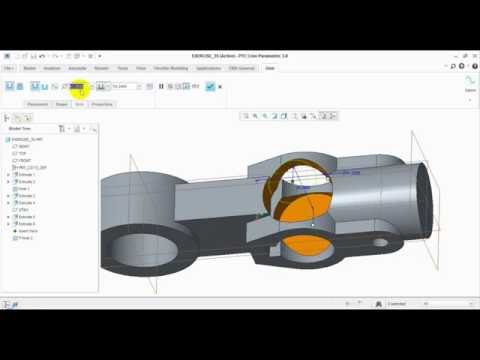480x360 pixels.
Task: Open the datum display filters icon
Action: (x=313, y=116)
